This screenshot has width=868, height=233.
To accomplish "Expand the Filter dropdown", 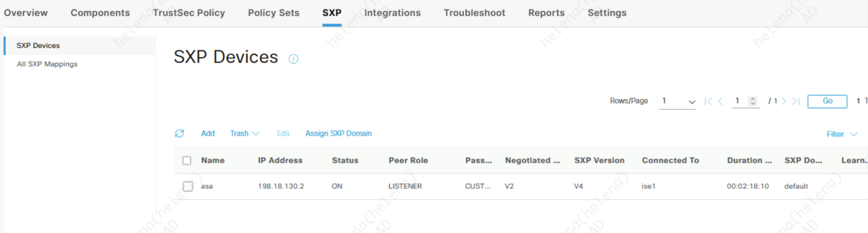I will (842, 134).
